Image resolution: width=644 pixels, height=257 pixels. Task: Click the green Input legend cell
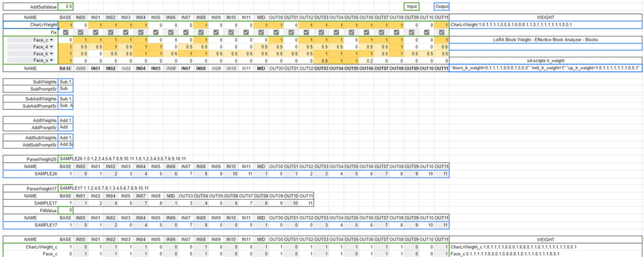[412, 6]
